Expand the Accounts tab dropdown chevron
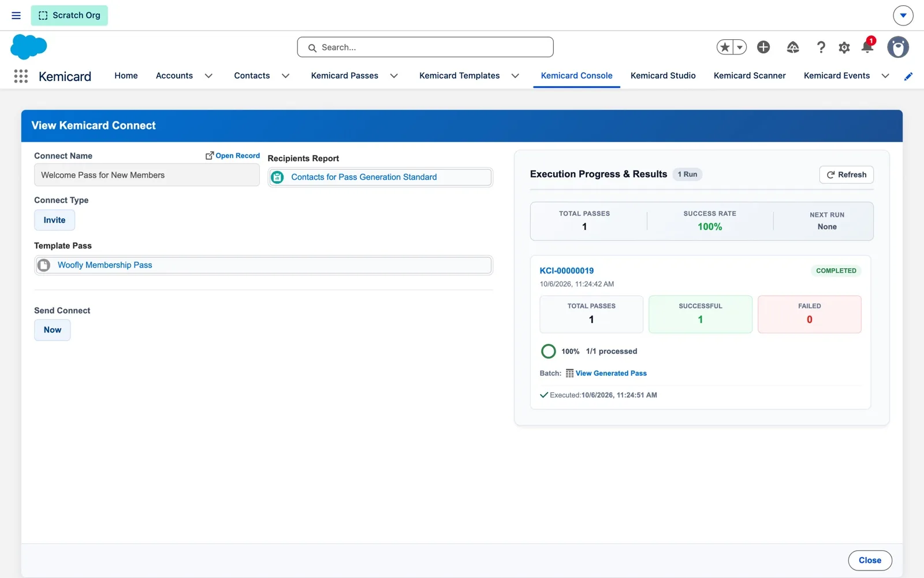This screenshot has width=924, height=578. (208, 76)
